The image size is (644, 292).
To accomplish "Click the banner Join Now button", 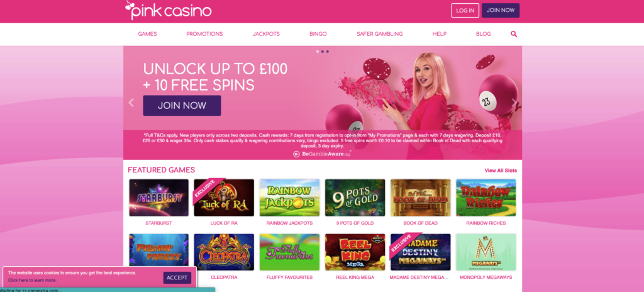I will pyautogui.click(x=182, y=106).
